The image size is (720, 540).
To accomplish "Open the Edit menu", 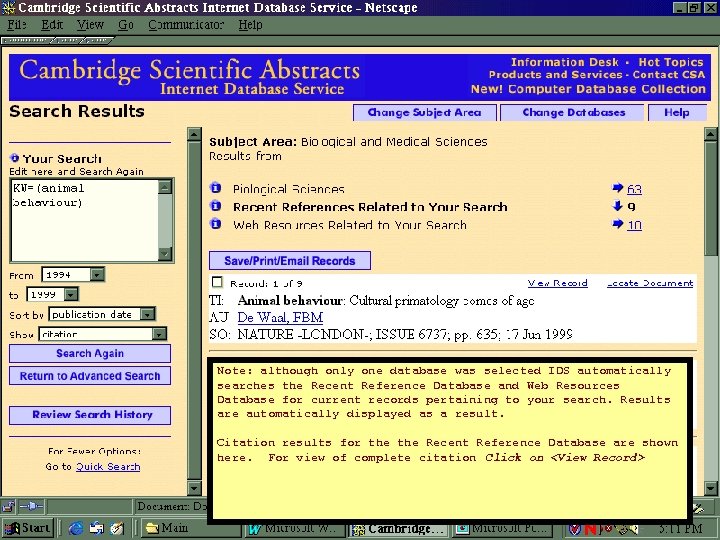I will [x=52, y=25].
